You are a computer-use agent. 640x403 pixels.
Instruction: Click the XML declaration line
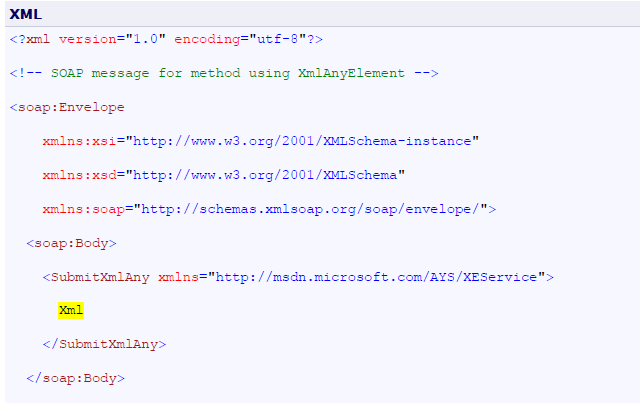pos(166,39)
